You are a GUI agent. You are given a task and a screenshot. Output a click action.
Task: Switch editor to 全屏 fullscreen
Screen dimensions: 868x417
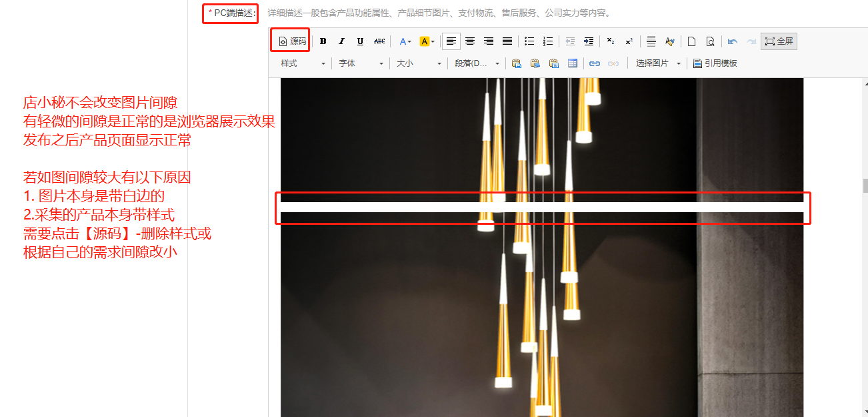tap(779, 41)
